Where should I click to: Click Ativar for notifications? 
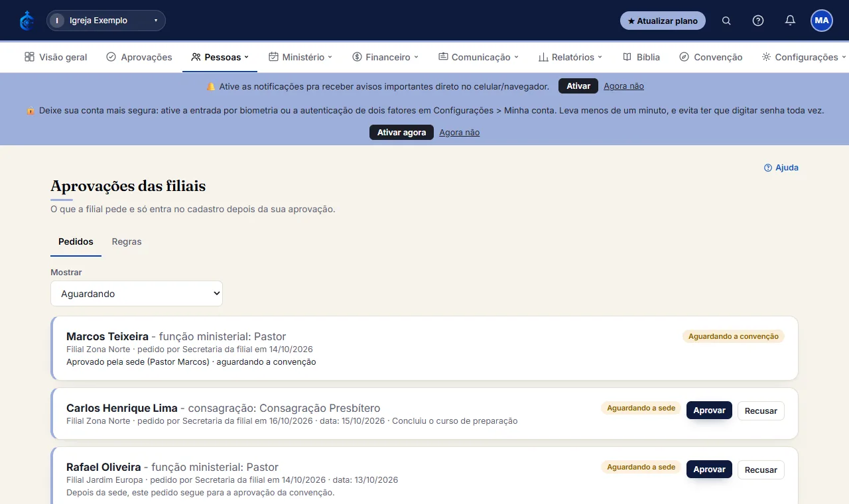578,86
